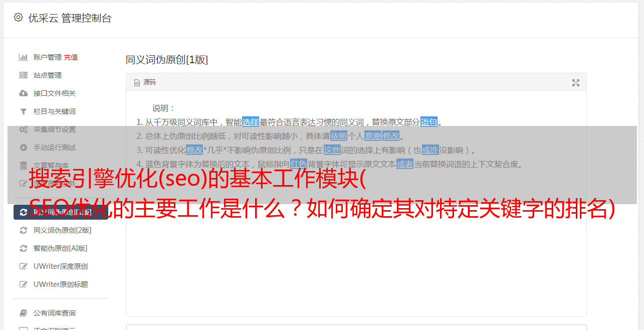The width and height of the screenshot is (644, 330).
Task: Click the 源码 code icon in editor
Action: tap(137, 82)
